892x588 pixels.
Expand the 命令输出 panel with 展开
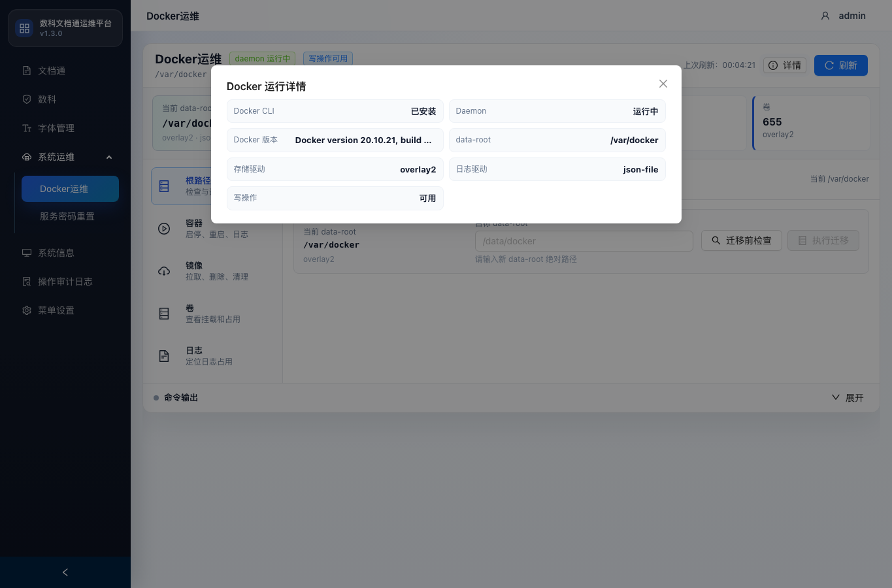[848, 397]
